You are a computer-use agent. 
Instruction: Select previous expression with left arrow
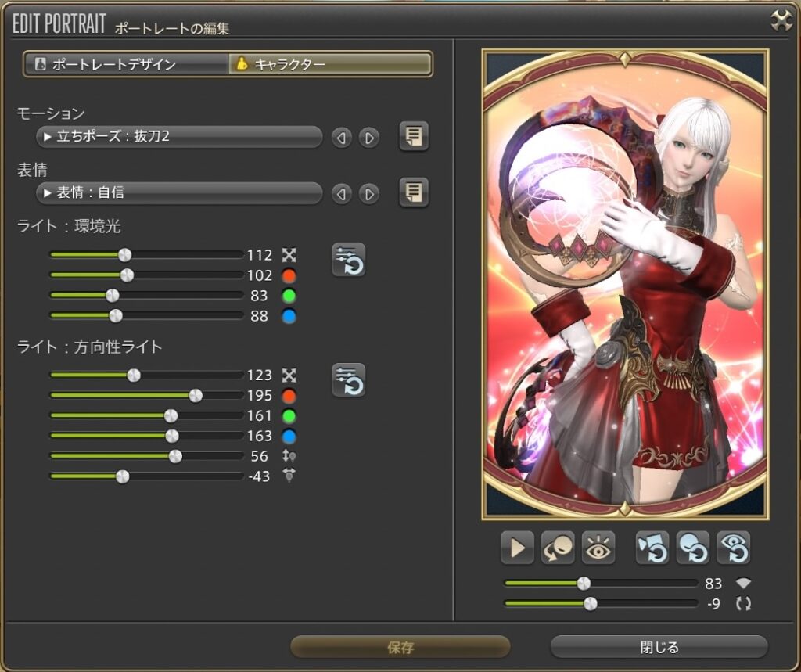pyautogui.click(x=341, y=192)
